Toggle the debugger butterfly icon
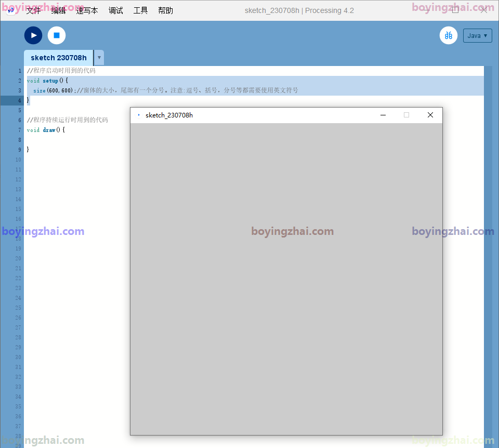 (448, 35)
